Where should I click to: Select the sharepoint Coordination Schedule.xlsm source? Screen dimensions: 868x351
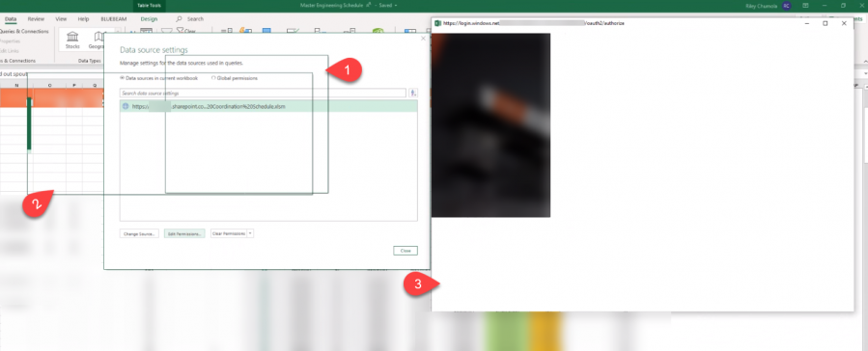click(267, 106)
